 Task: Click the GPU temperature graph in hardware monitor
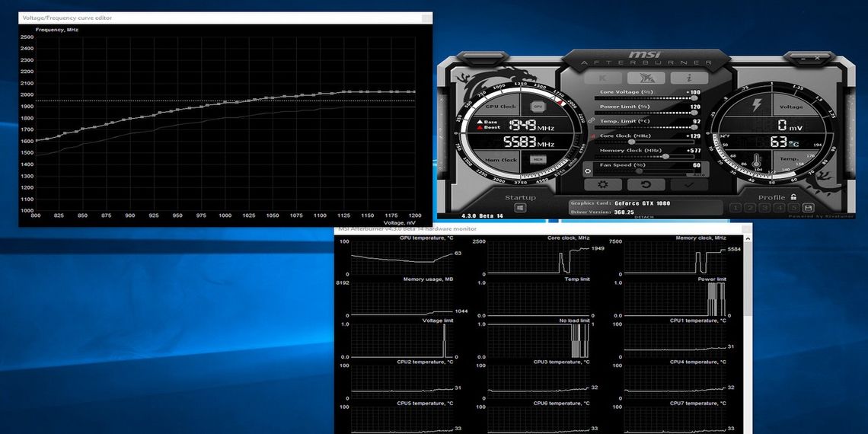[401, 258]
